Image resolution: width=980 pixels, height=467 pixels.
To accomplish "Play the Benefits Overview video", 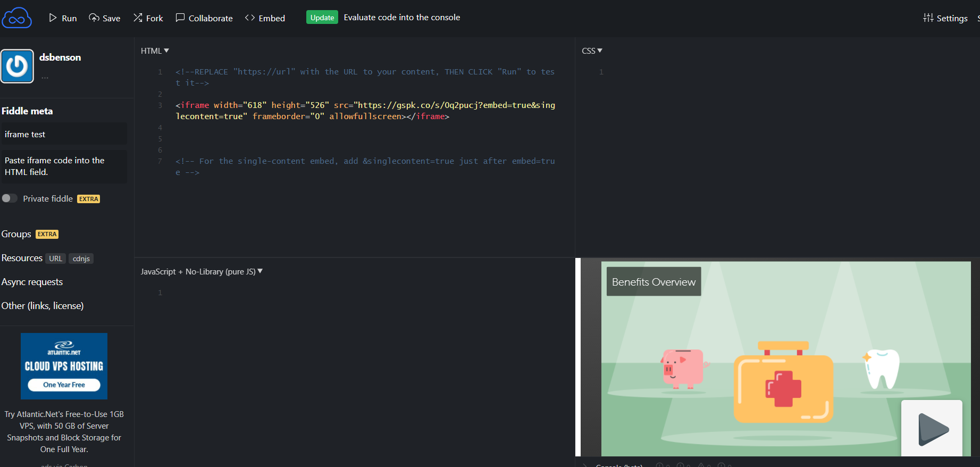I will pos(932,428).
